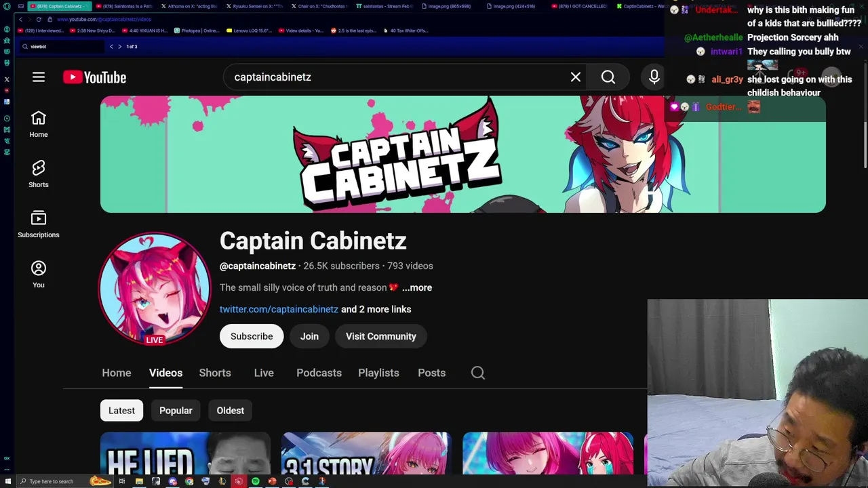Open the Posts tab
This screenshot has width=868, height=488.
pos(432,373)
